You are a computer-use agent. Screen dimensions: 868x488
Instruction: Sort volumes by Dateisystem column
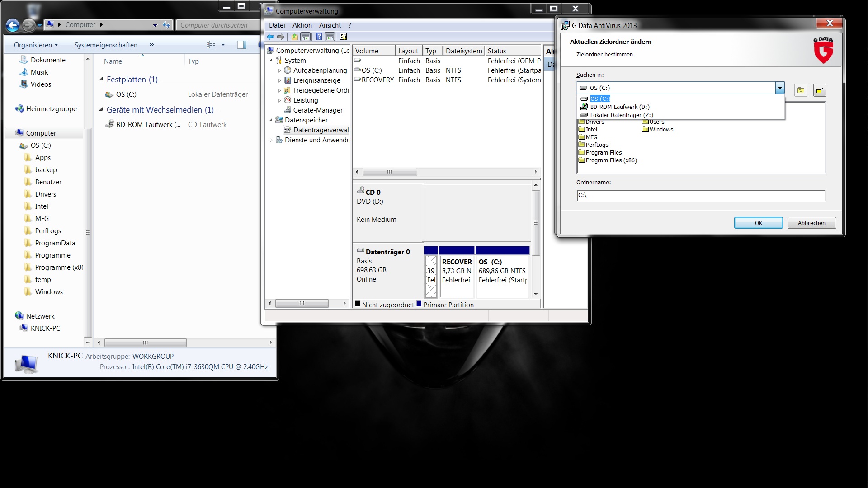tap(464, 51)
